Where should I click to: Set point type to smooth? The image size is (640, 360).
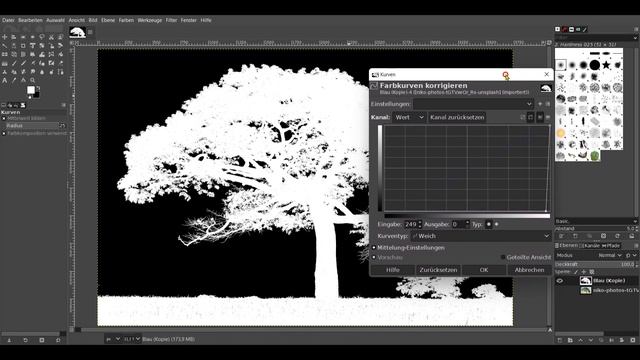click(x=489, y=224)
